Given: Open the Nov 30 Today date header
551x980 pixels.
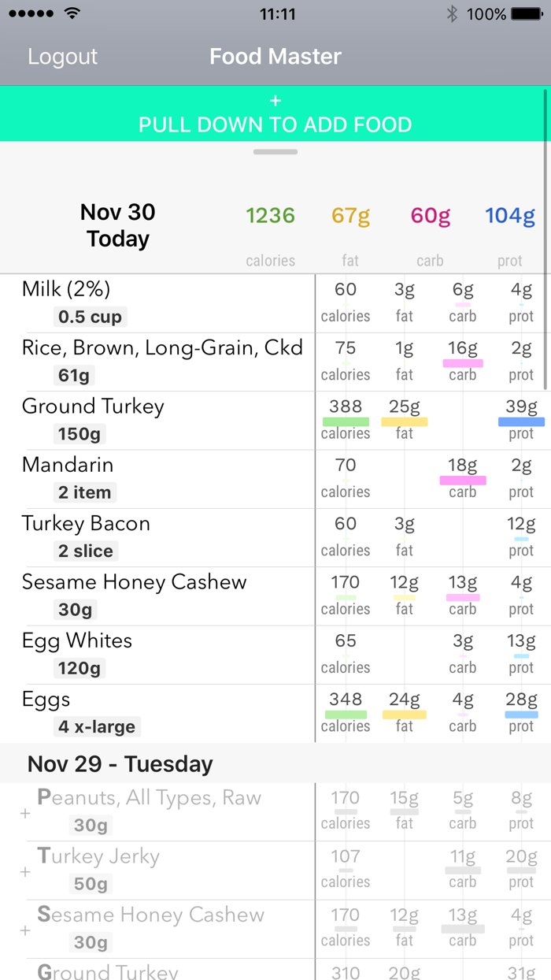Looking at the screenshot, I should [x=117, y=224].
